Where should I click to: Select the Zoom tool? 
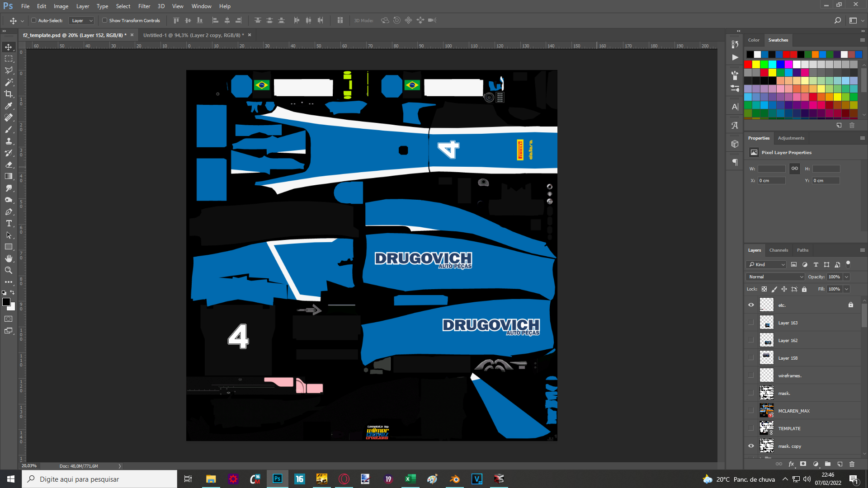point(9,270)
